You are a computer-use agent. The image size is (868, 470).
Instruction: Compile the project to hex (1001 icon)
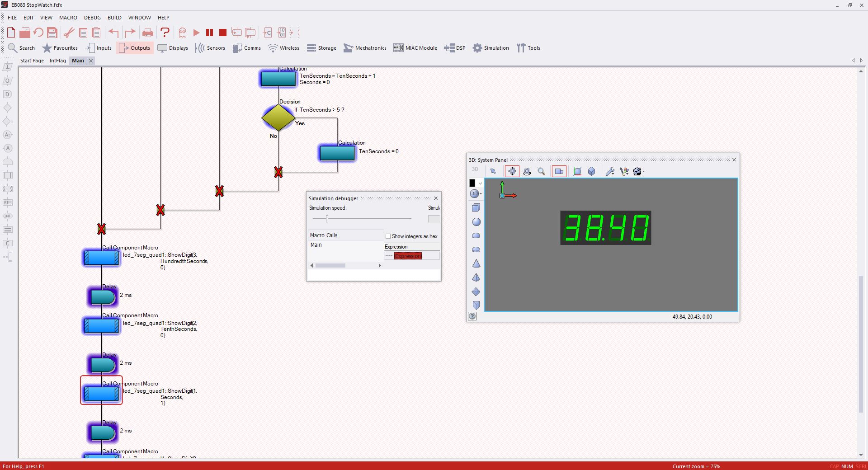coord(282,33)
